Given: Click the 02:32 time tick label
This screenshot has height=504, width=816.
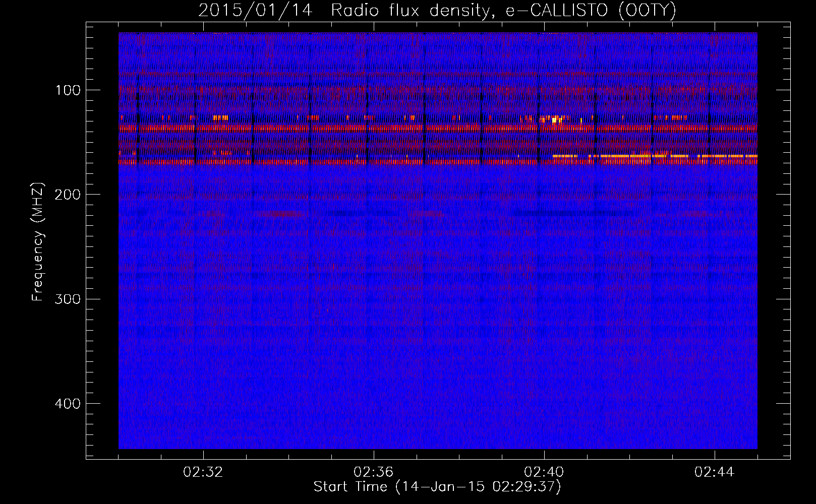Looking at the screenshot, I should [203, 472].
